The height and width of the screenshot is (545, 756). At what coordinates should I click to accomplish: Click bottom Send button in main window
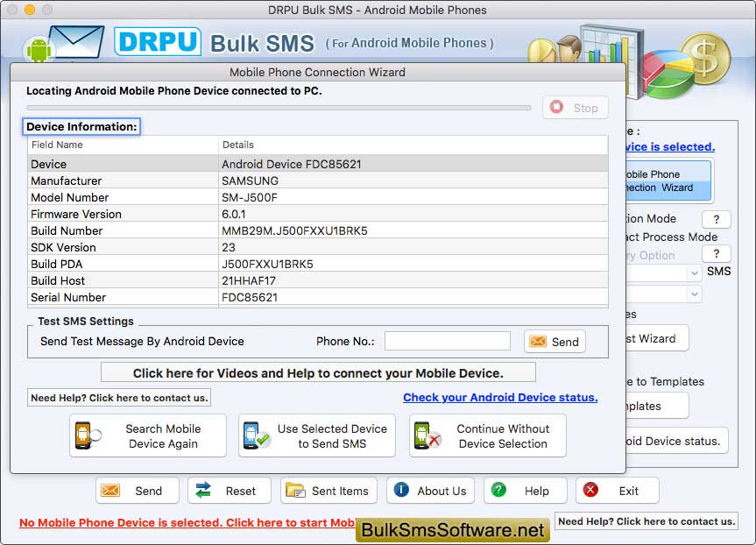click(x=138, y=491)
